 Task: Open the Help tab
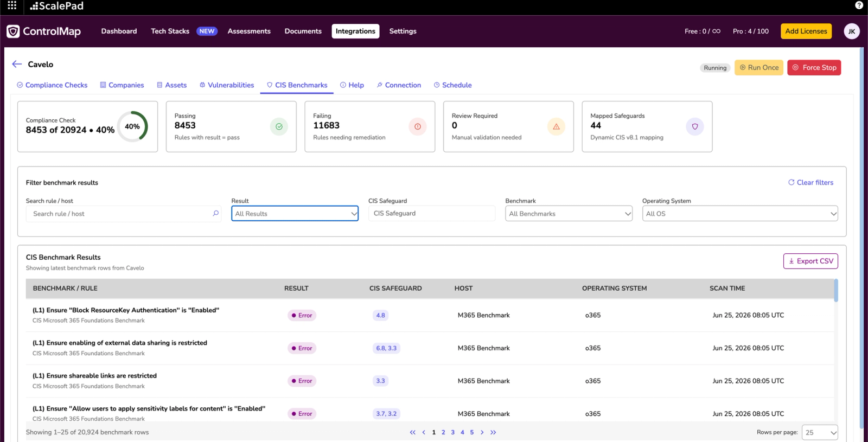(x=352, y=85)
